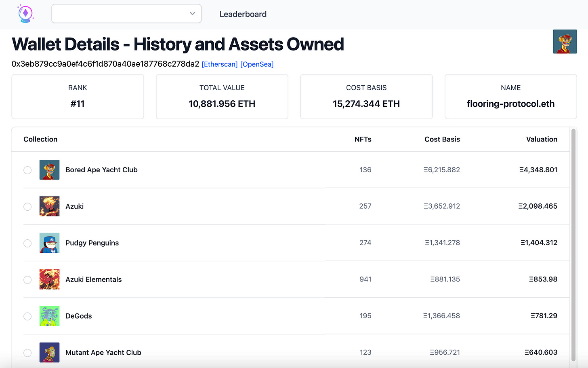
Task: Click the dropdown chevron arrow in header
Action: point(192,14)
